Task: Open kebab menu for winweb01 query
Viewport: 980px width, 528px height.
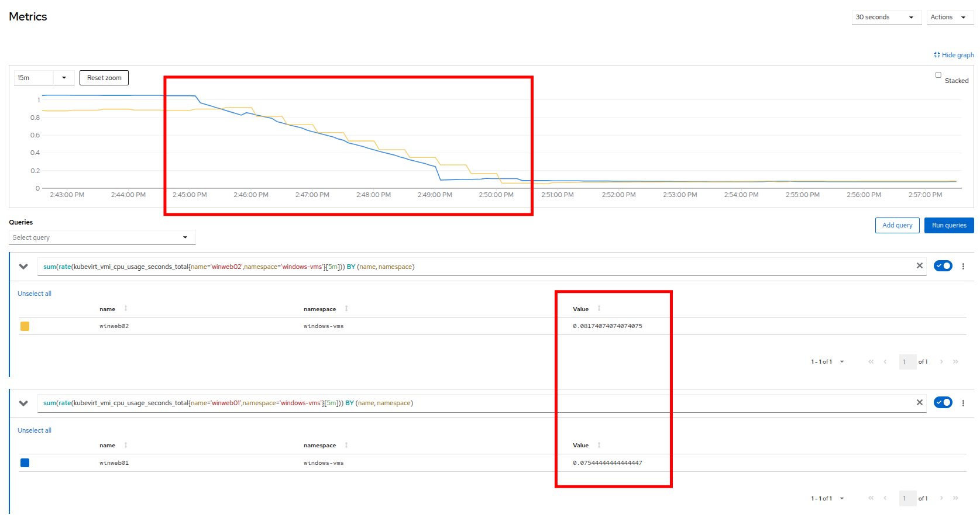Action: pos(963,403)
